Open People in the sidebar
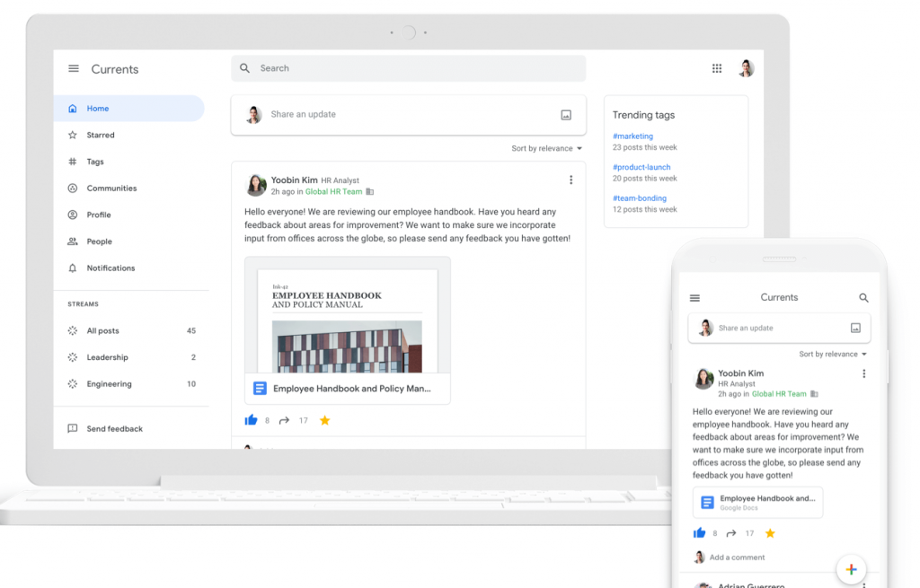 129,241
